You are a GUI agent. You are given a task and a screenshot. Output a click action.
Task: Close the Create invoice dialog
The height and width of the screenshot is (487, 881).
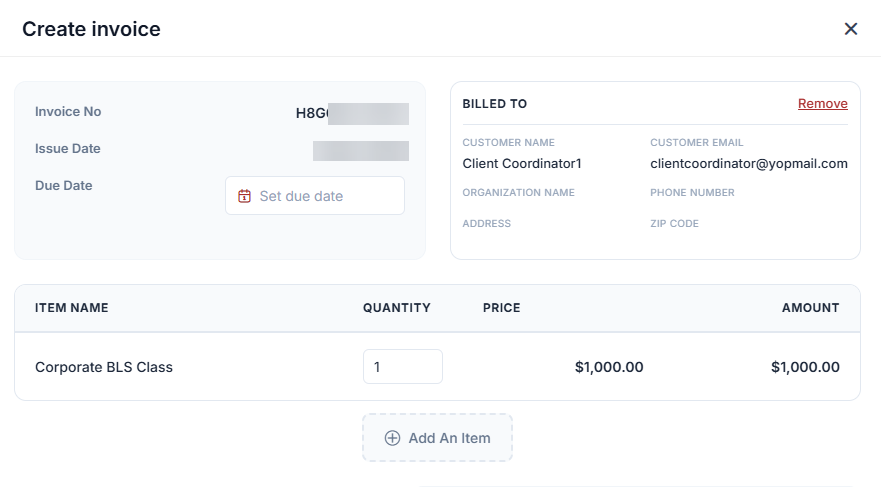(x=851, y=29)
